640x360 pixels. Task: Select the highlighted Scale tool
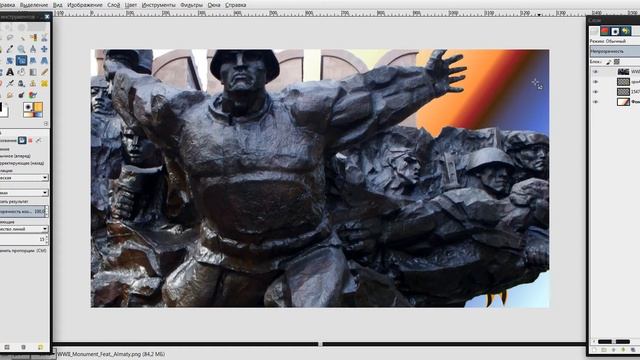(21, 60)
